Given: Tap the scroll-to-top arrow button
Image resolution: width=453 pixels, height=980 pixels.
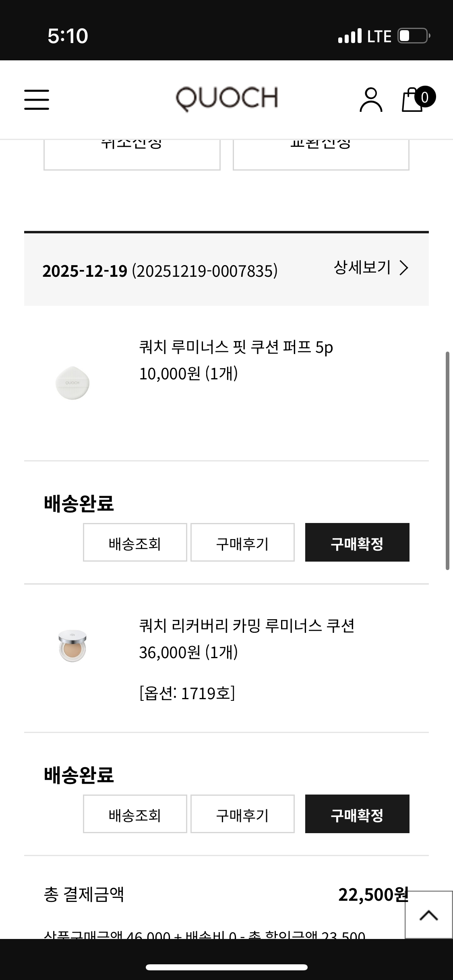Looking at the screenshot, I should coord(428,915).
